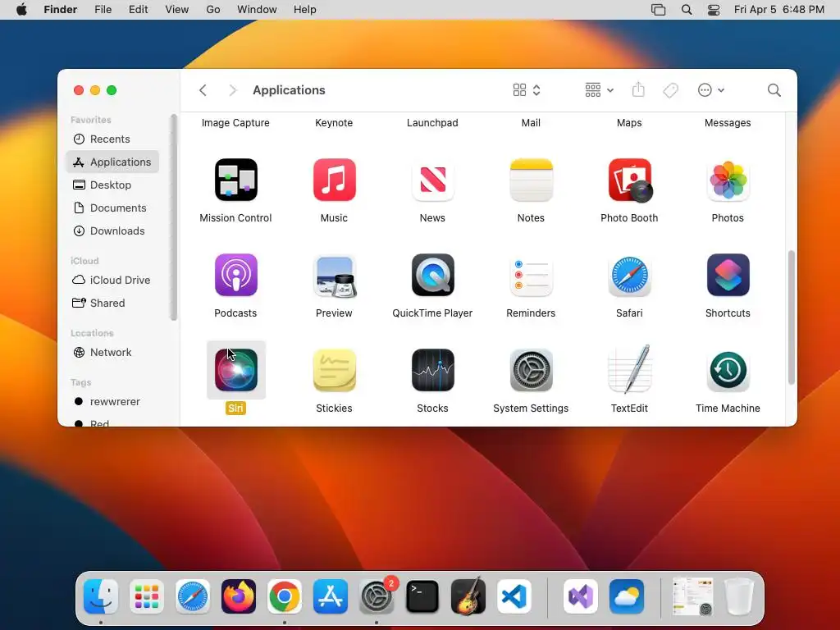Go back with the left chevron
The image size is (840, 630).
tap(203, 90)
